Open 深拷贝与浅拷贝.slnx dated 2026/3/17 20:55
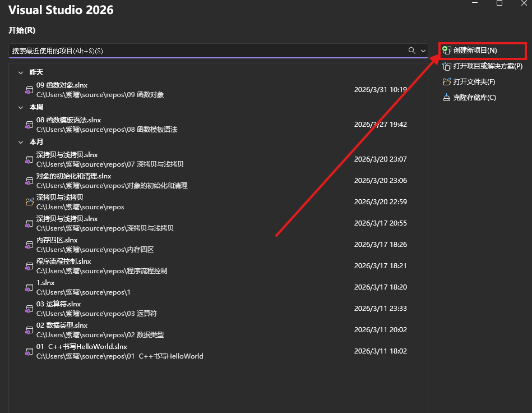This screenshot has height=413, width=532. coord(218,223)
